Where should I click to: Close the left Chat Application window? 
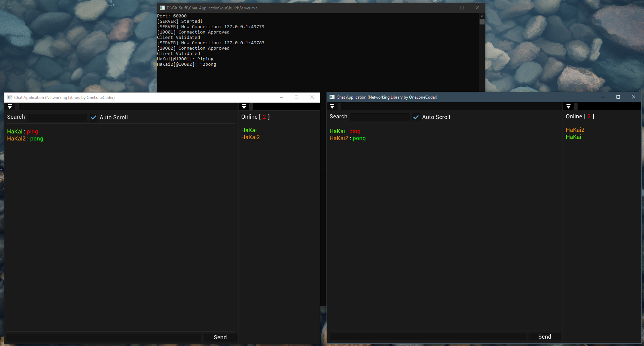tap(312, 97)
